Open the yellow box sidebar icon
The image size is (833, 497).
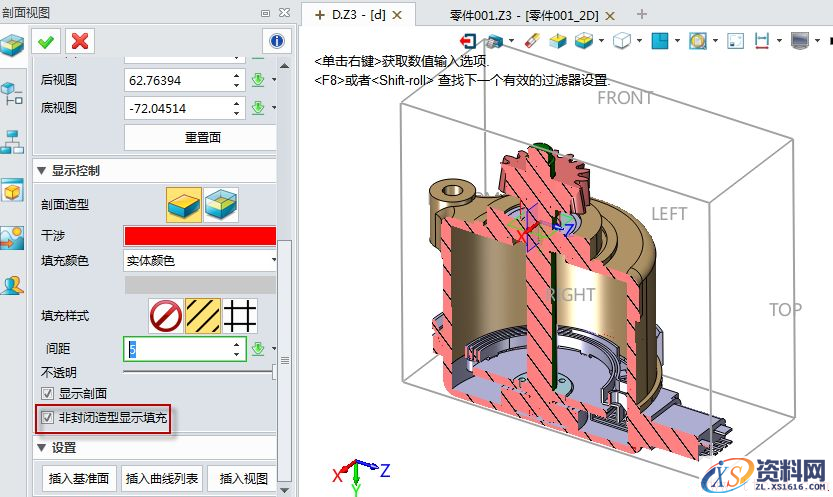[x=12, y=191]
